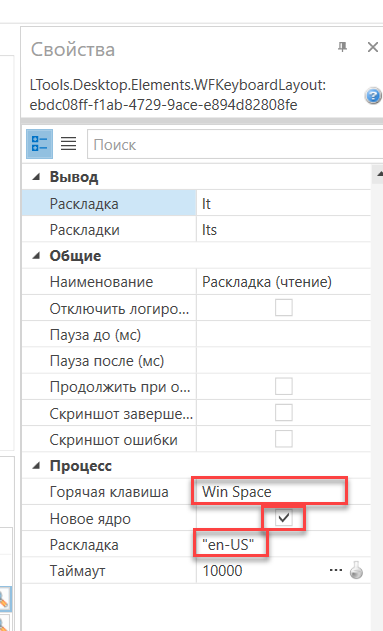Select the Раскладки property row
Screen dimensions: 383x631
click(196, 230)
